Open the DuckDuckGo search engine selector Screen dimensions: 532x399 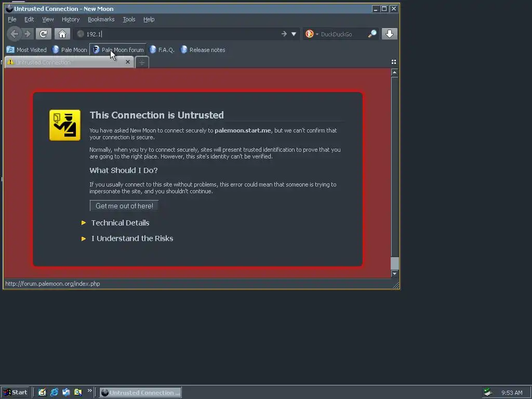(x=312, y=34)
